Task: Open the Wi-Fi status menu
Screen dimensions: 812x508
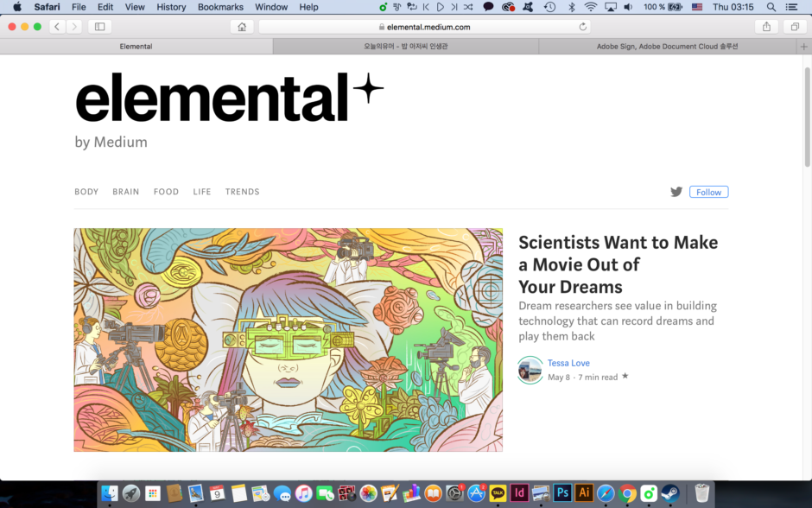Action: (590, 7)
